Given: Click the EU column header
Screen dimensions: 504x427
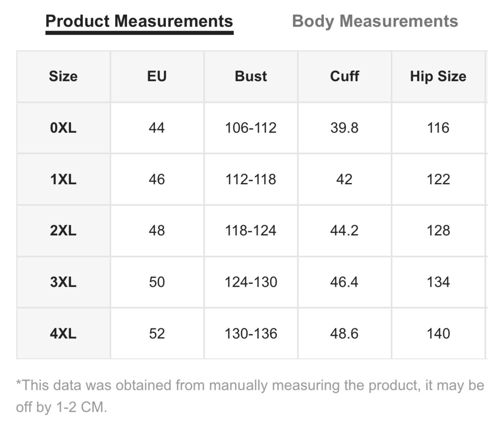Looking at the screenshot, I should tap(157, 76).
